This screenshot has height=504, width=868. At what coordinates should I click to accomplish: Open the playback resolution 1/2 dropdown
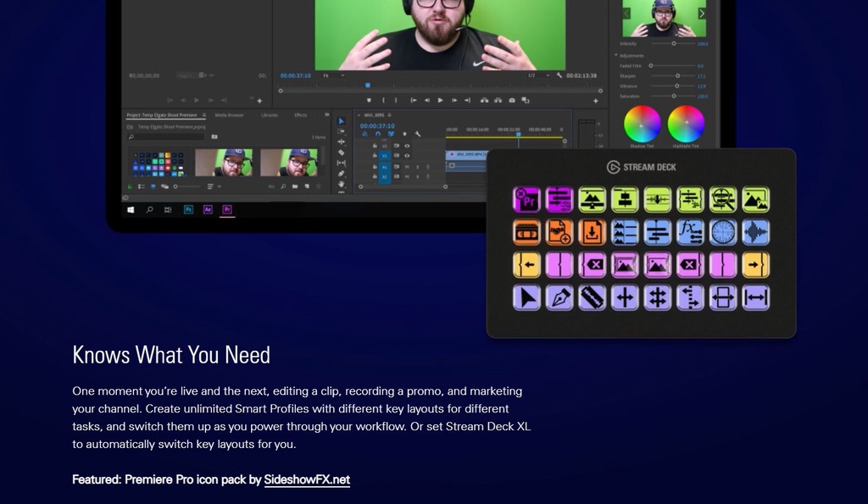tap(538, 75)
